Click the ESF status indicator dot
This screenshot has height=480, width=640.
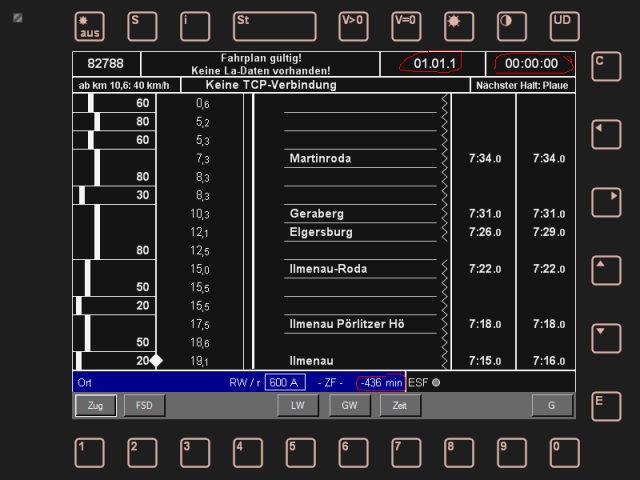tap(436, 382)
